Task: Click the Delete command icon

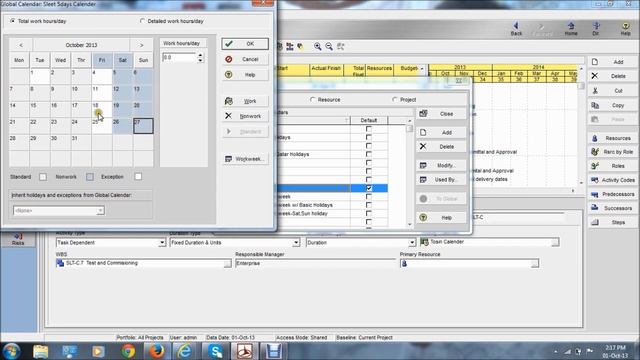Action: coord(595,76)
